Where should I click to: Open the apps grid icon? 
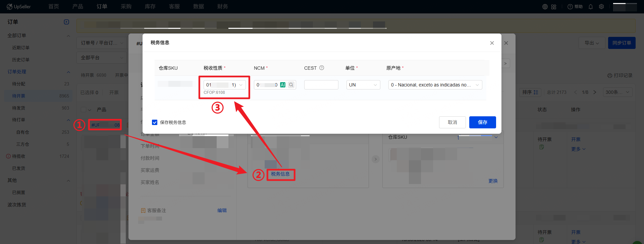point(554,7)
